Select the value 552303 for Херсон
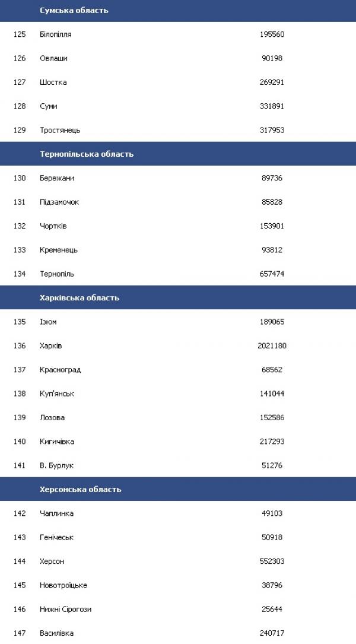356x644 pixels. click(272, 561)
